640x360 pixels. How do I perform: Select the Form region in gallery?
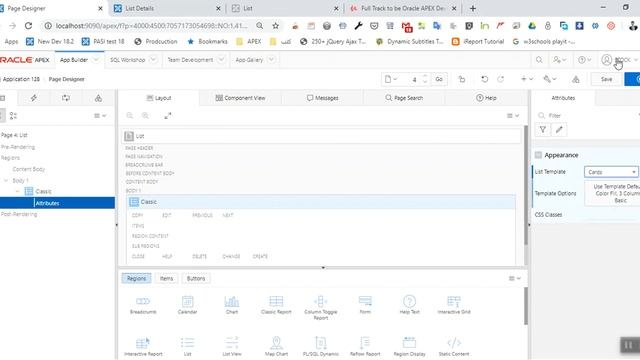point(365,305)
